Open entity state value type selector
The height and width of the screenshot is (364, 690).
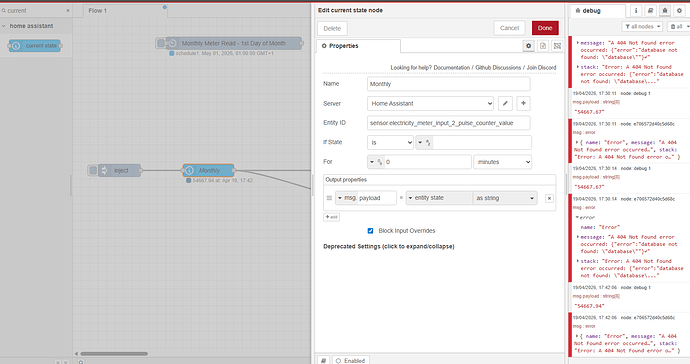point(439,198)
